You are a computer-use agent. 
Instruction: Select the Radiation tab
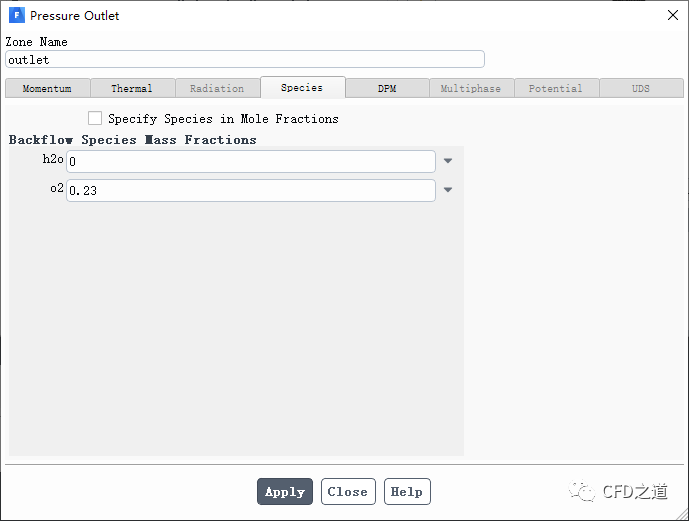tap(217, 88)
